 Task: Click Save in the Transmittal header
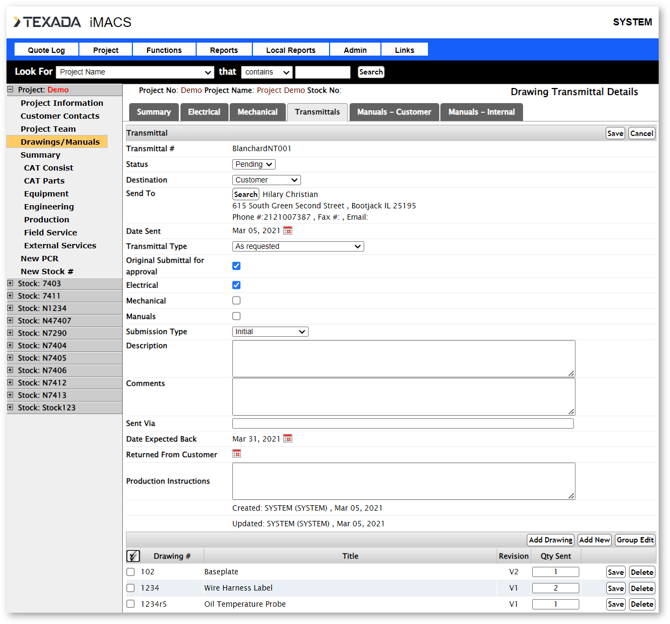click(615, 133)
